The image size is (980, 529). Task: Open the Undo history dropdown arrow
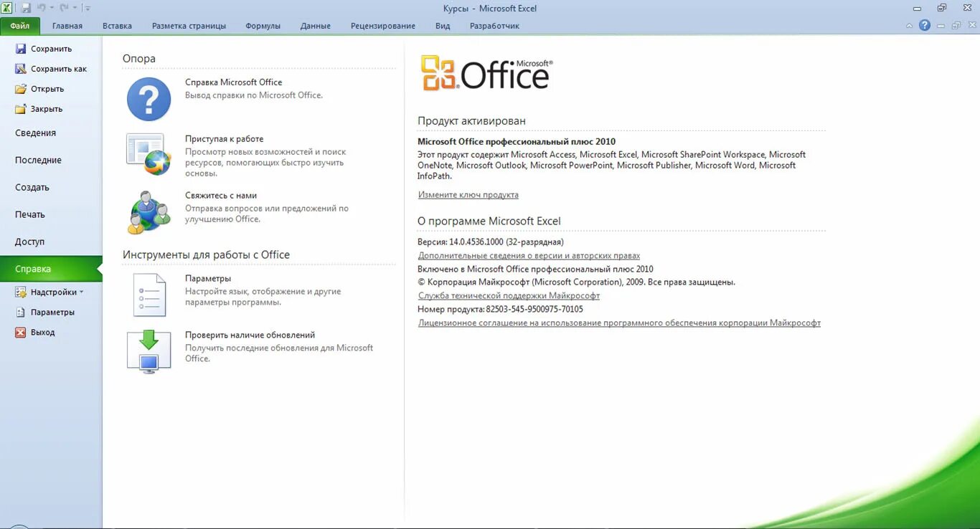[52, 8]
